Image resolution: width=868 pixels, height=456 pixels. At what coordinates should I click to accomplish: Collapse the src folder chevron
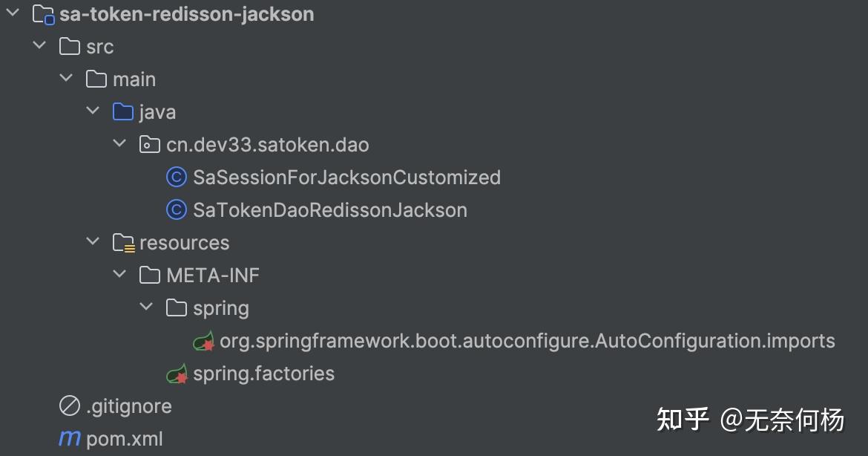(x=39, y=46)
